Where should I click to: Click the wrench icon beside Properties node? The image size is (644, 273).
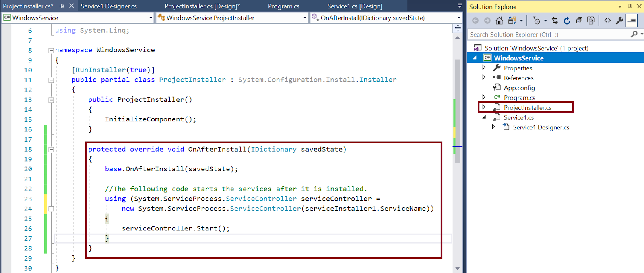click(497, 68)
